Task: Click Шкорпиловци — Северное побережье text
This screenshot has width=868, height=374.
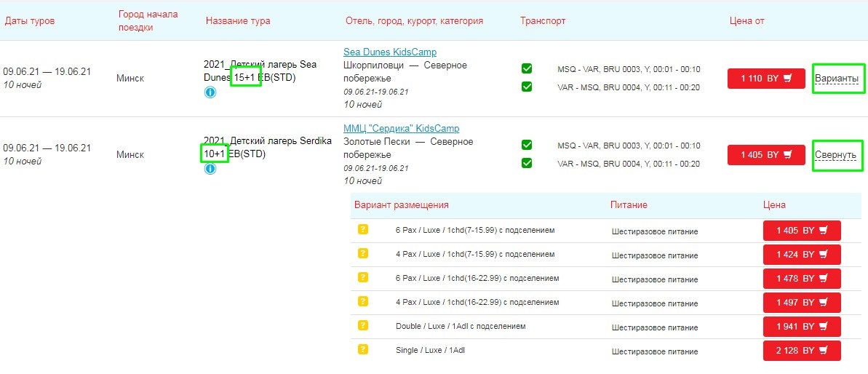Action: (405, 71)
